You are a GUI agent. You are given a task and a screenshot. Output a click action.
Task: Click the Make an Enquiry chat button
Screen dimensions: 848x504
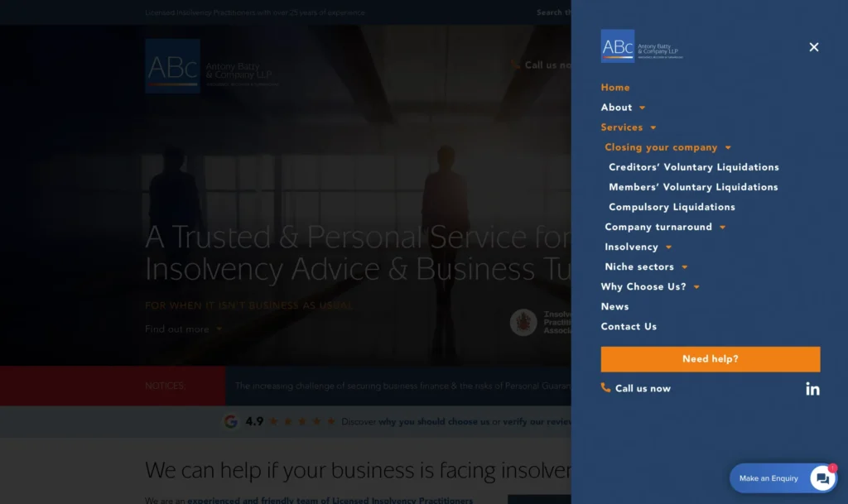768,478
